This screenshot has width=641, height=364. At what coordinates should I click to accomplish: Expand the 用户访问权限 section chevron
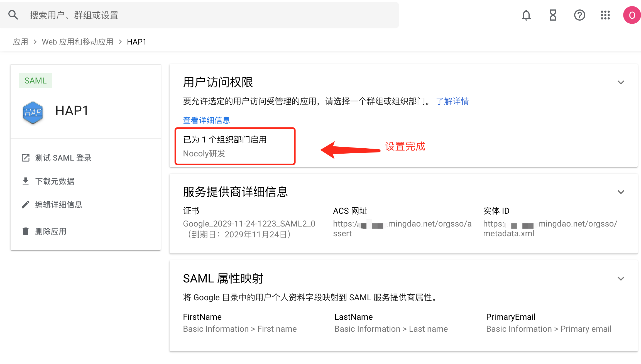[x=621, y=82]
